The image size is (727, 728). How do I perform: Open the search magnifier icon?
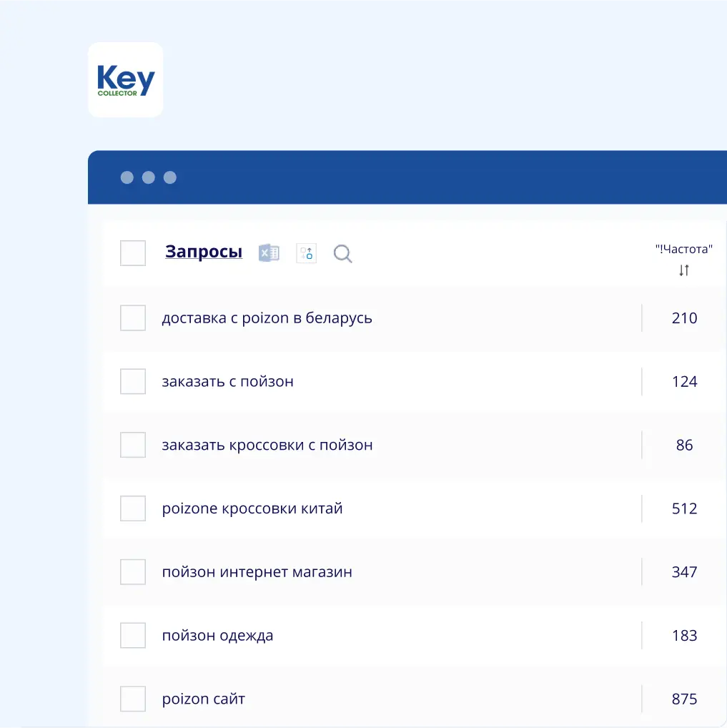[342, 253]
